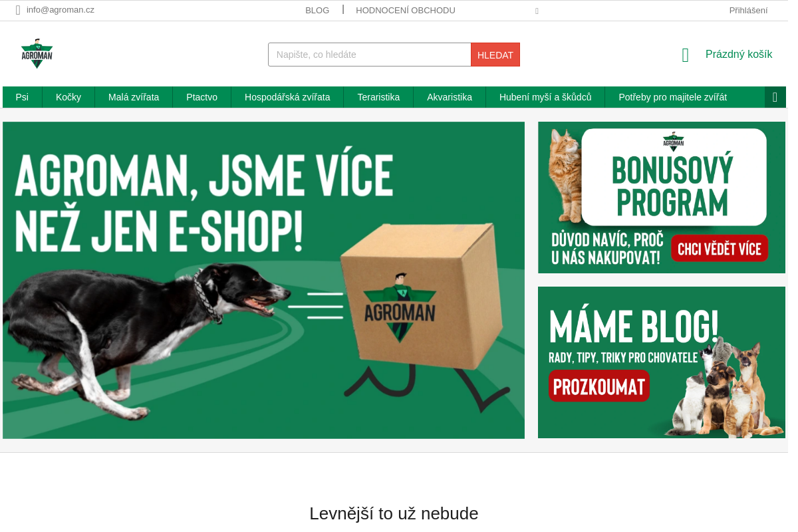Click CHCI VĚDĚT VÍCE button
The height and width of the screenshot is (532, 798).
click(720, 249)
